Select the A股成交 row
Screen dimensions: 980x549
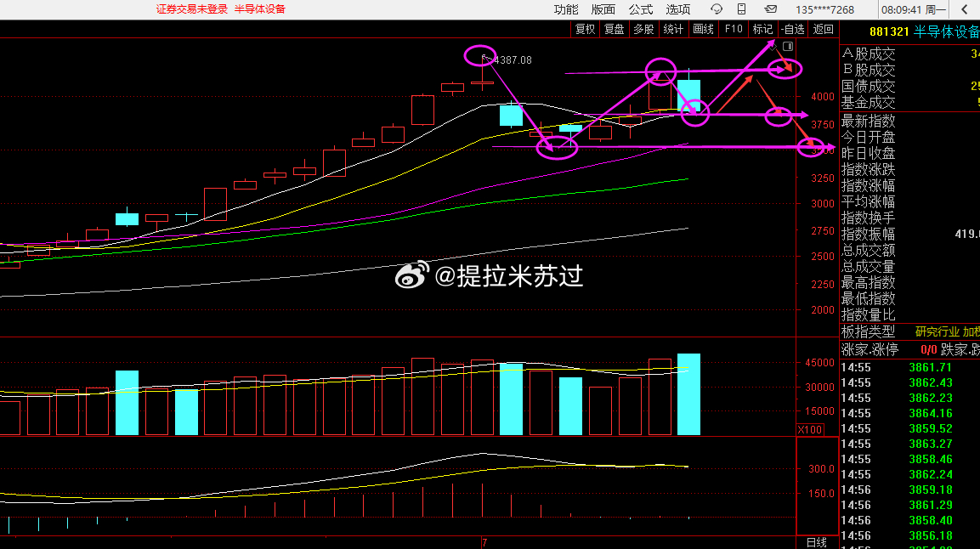click(909, 54)
